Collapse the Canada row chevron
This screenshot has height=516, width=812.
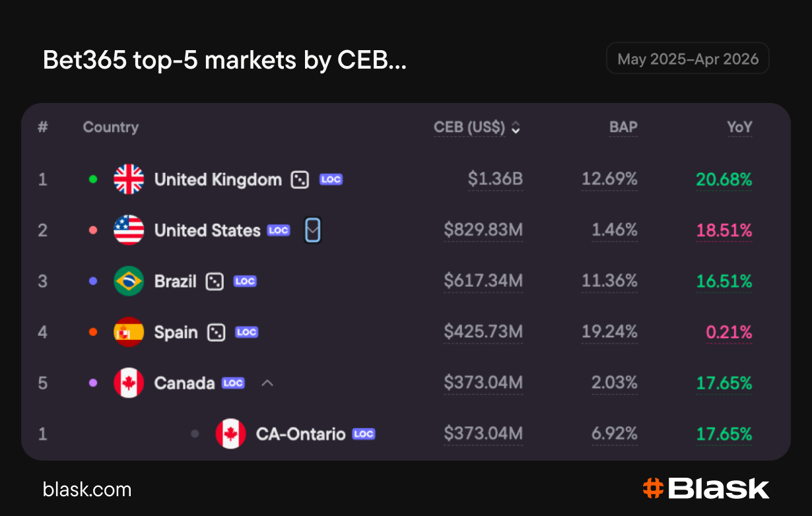267,383
